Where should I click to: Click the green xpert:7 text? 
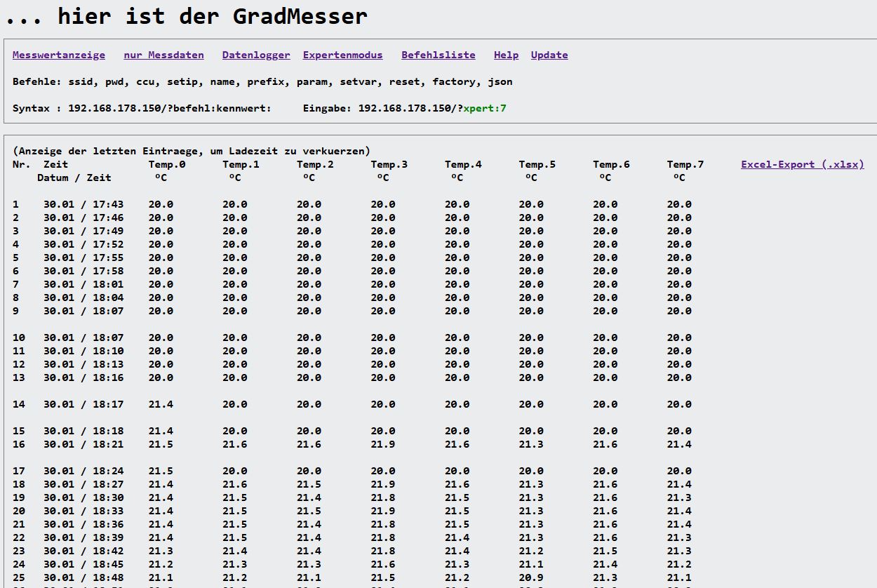click(x=485, y=108)
